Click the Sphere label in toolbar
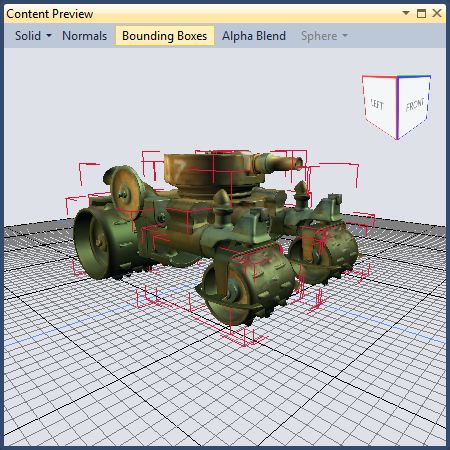The image size is (450, 450). pyautogui.click(x=319, y=36)
